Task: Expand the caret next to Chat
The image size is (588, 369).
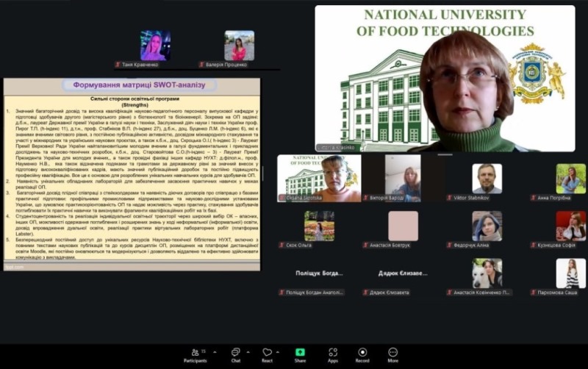Action: [248, 352]
